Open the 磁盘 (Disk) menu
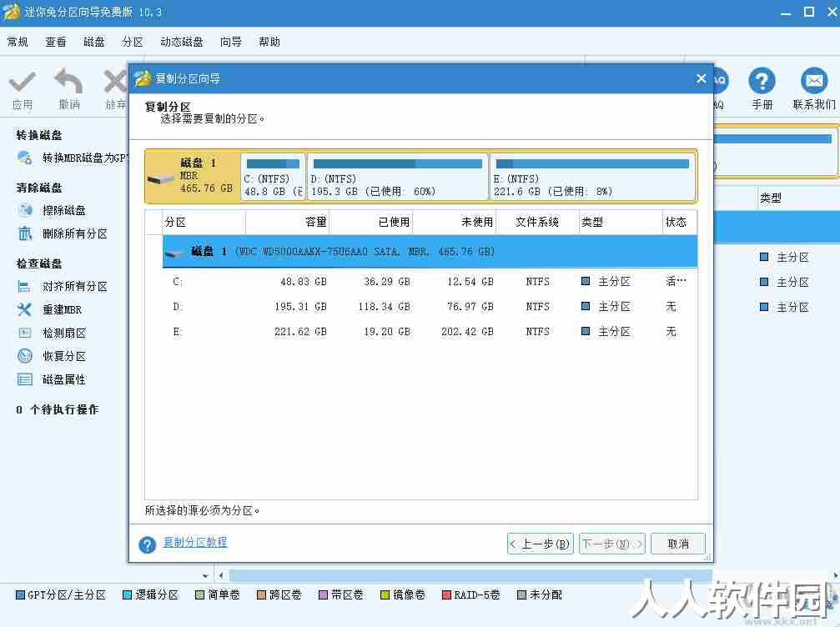Screen dimensions: 840x627 [x=94, y=42]
